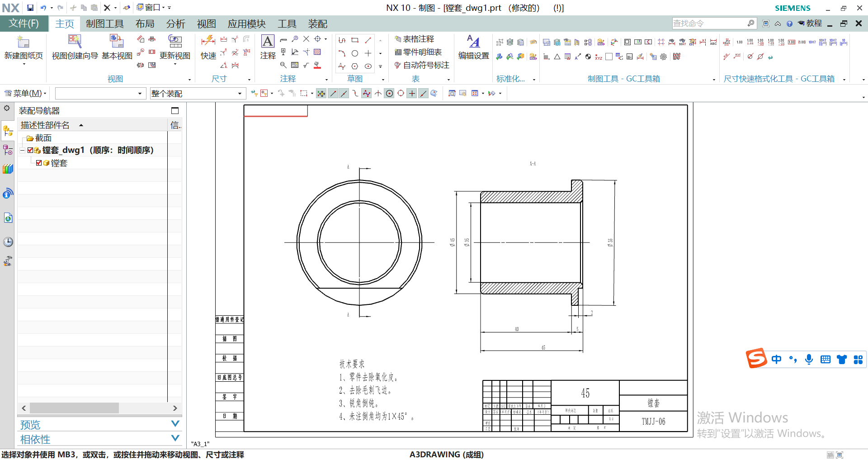Open the 视图创建向导 view creation wizard
868x460 pixels.
click(75, 42)
